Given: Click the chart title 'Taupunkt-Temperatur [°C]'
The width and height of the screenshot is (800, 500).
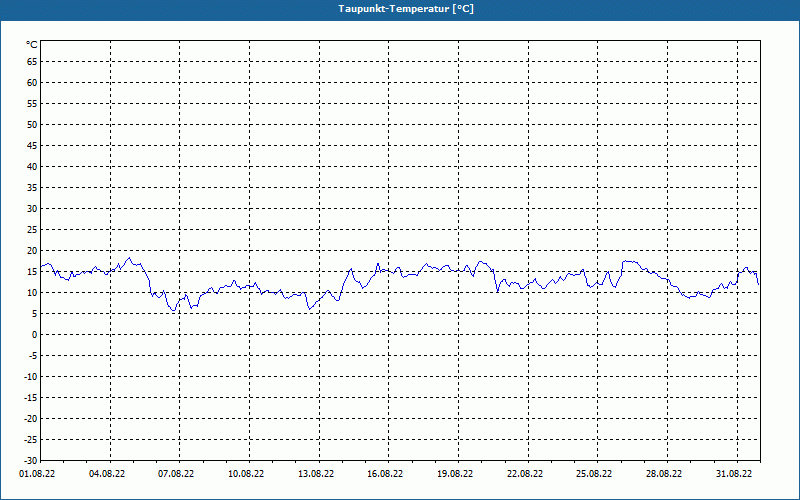Looking at the screenshot, I should pyautogui.click(x=406, y=9).
